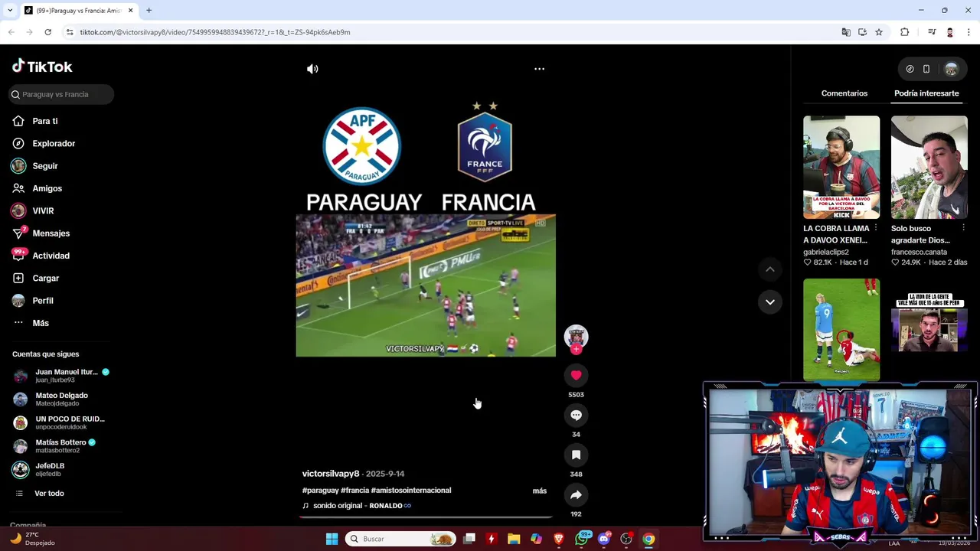Image resolution: width=980 pixels, height=551 pixels.
Task: Open options for Solo busco agradarte video
Action: [963, 228]
